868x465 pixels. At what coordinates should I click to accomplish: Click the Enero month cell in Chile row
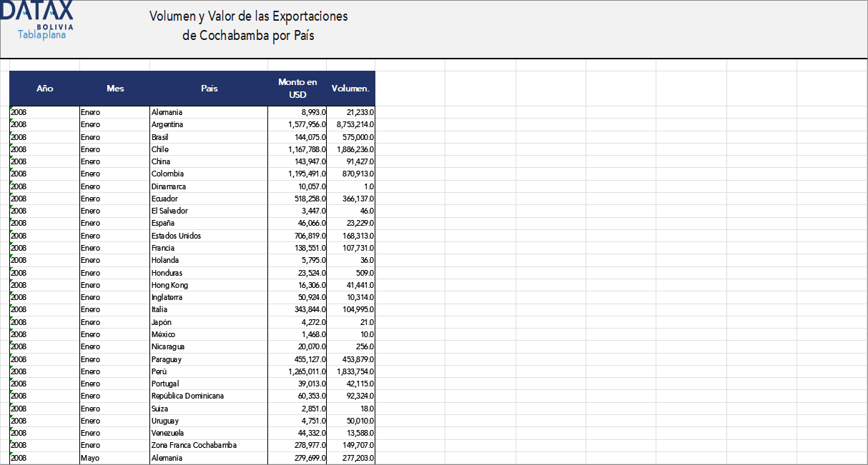click(x=115, y=149)
